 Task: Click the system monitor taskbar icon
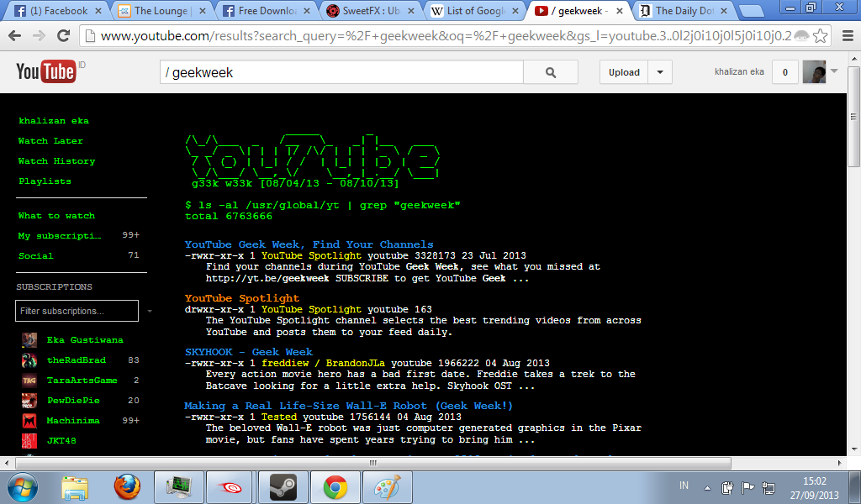coord(179,487)
